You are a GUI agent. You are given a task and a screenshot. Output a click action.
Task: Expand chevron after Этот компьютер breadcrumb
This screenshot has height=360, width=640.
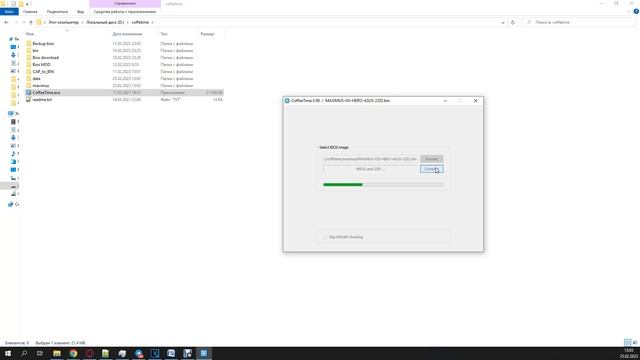82,22
